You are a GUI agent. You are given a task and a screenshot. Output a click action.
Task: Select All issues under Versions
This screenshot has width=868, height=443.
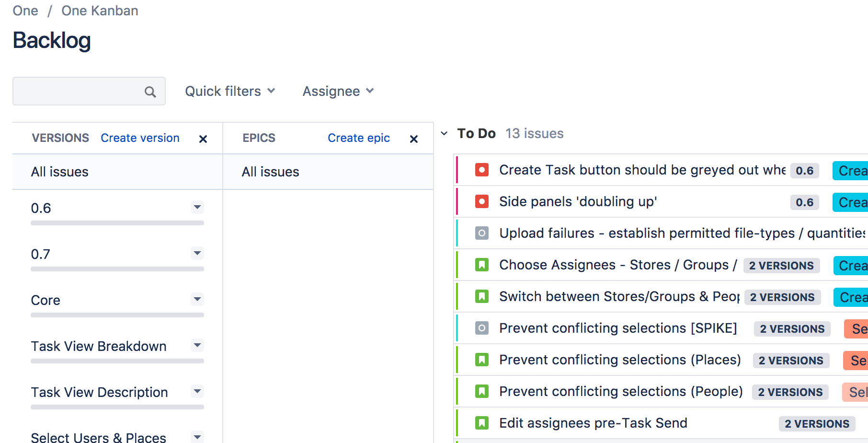(117, 172)
